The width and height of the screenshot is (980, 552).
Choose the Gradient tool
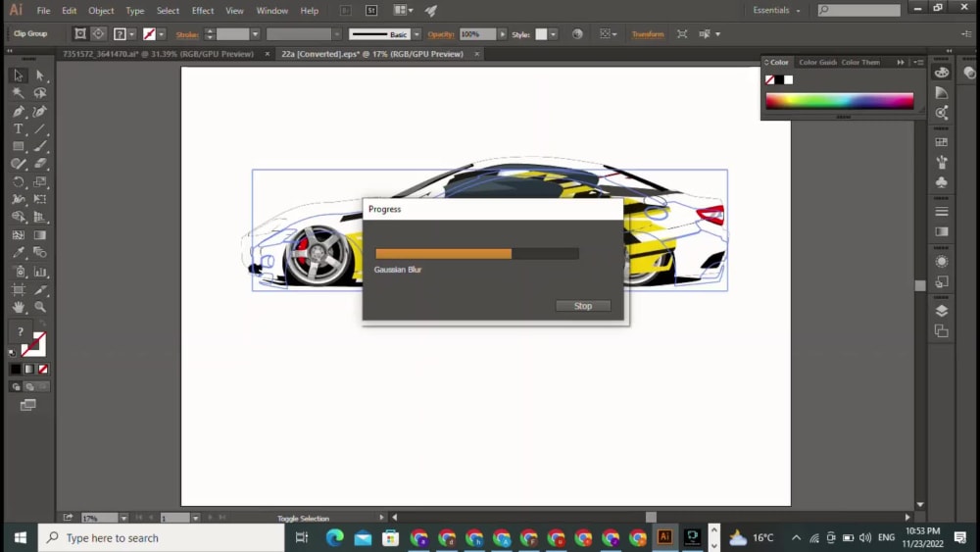[x=40, y=235]
